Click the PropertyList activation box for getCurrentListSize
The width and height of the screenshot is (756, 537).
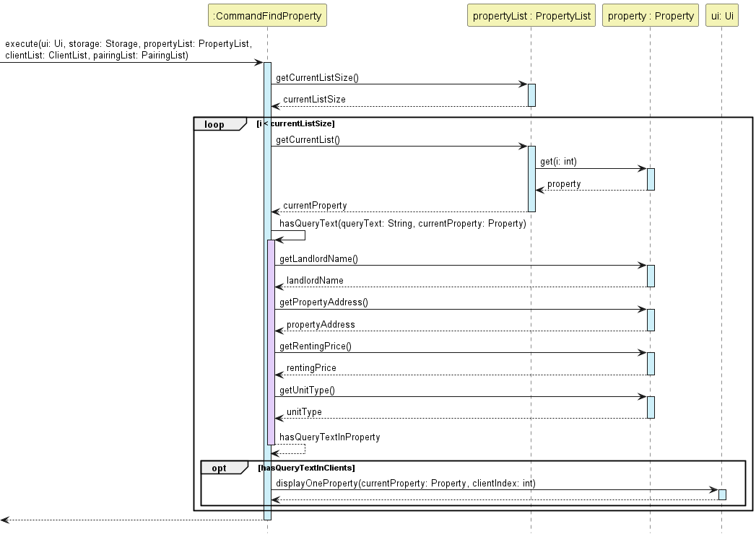click(x=532, y=95)
